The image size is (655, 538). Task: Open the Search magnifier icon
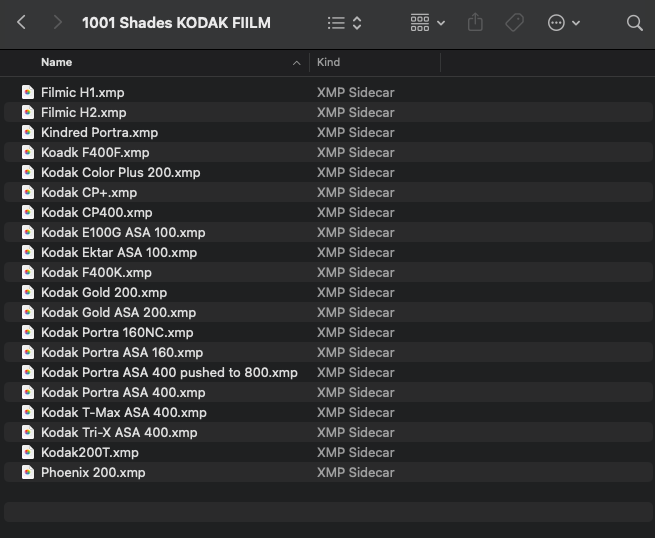point(634,22)
